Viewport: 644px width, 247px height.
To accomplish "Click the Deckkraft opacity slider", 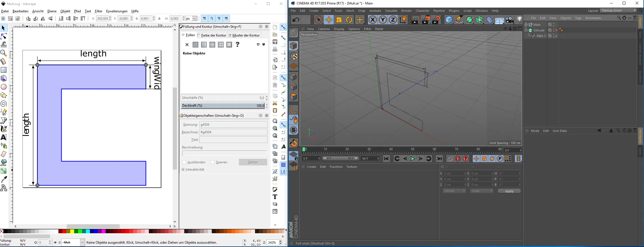I will click(222, 106).
